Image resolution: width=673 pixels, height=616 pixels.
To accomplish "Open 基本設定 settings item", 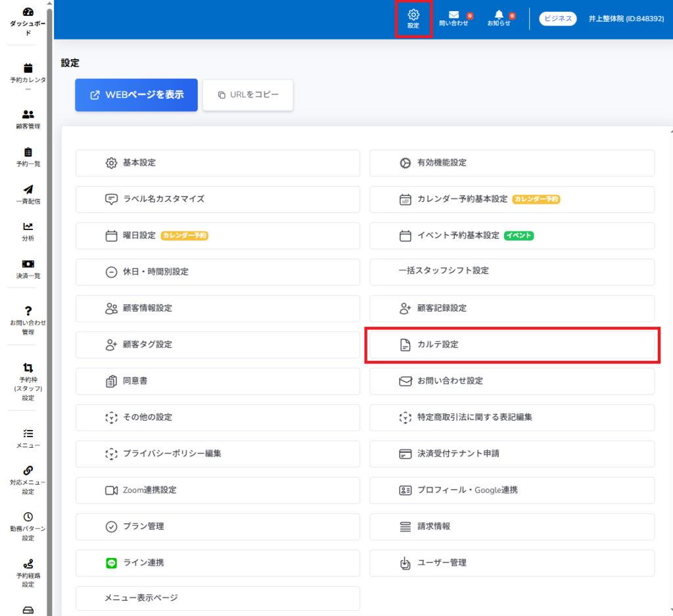I will [218, 163].
